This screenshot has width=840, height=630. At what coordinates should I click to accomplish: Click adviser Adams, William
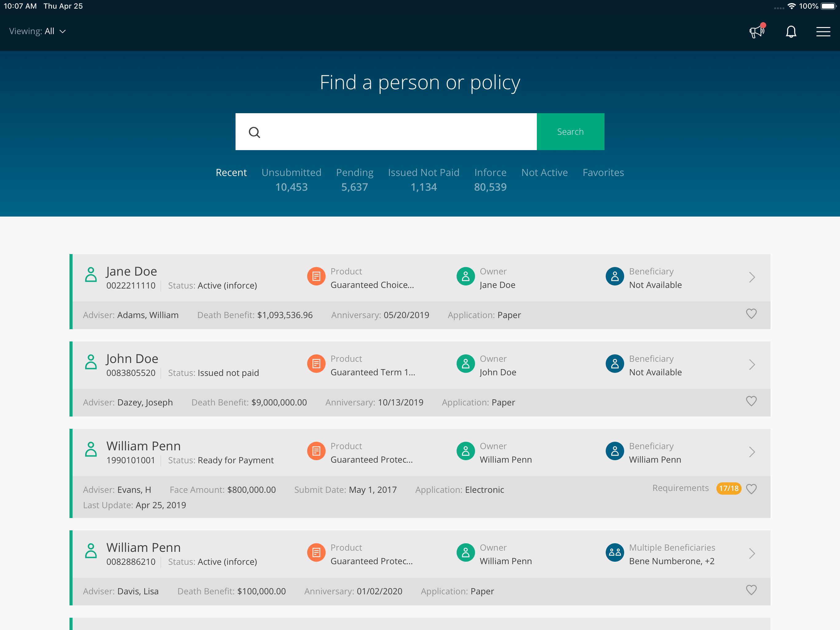tap(148, 315)
